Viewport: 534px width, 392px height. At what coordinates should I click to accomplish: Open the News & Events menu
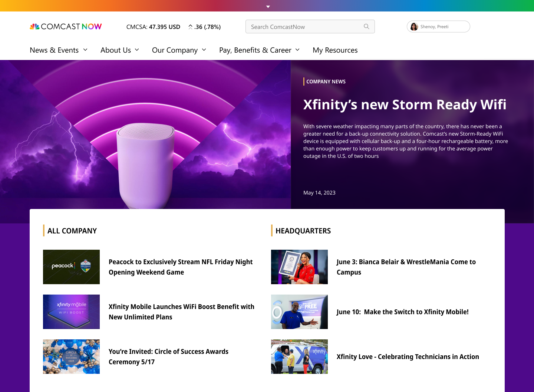click(54, 50)
